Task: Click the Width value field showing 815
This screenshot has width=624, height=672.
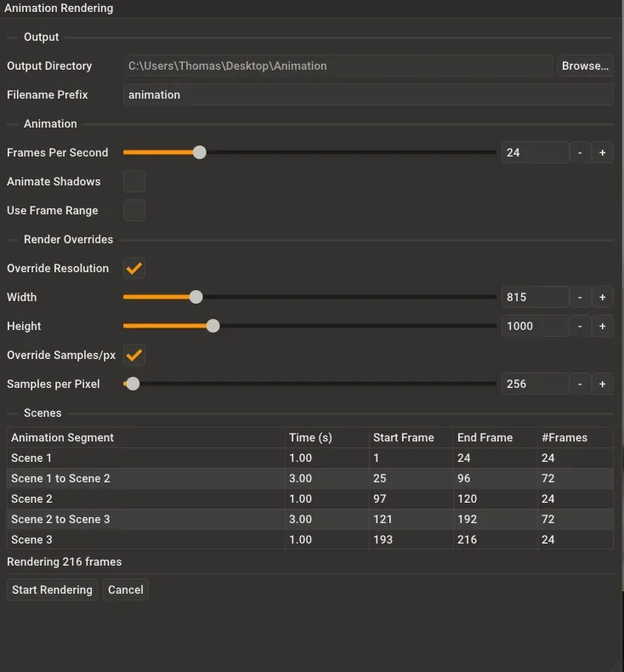Action: 535,297
